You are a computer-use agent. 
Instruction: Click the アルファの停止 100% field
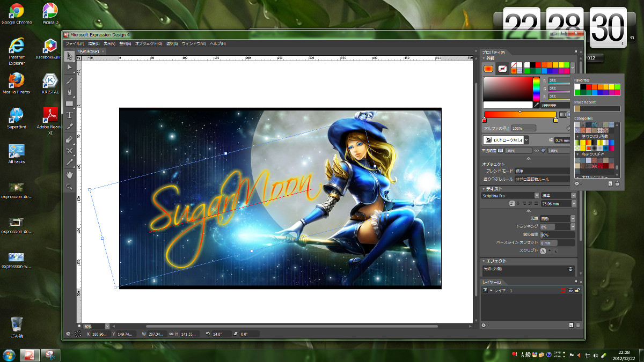pyautogui.click(x=524, y=128)
